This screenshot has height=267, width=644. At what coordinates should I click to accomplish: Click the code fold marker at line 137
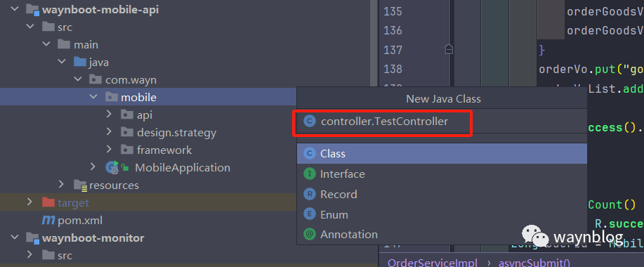pos(449,49)
